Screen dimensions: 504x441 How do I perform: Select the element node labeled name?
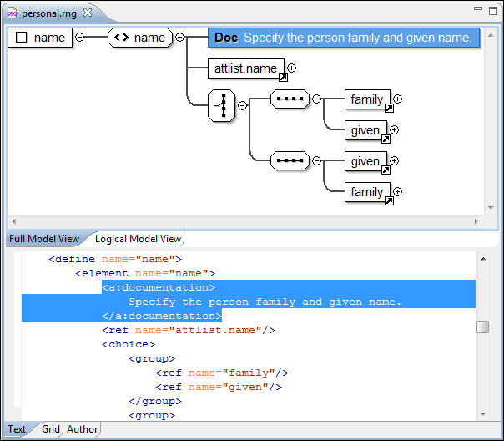pyautogui.click(x=139, y=38)
